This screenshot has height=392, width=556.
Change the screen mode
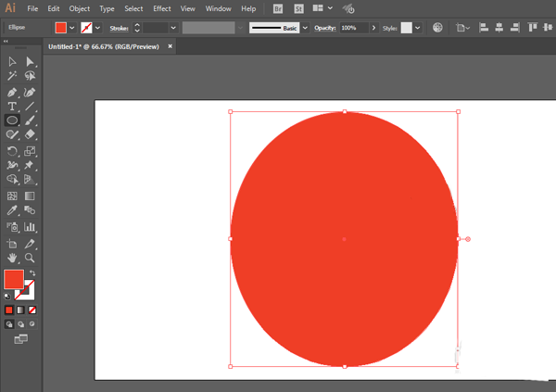(x=20, y=340)
